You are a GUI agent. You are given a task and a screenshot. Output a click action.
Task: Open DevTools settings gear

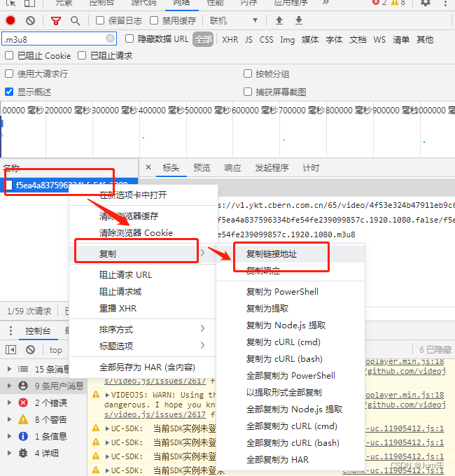tap(426, 3)
